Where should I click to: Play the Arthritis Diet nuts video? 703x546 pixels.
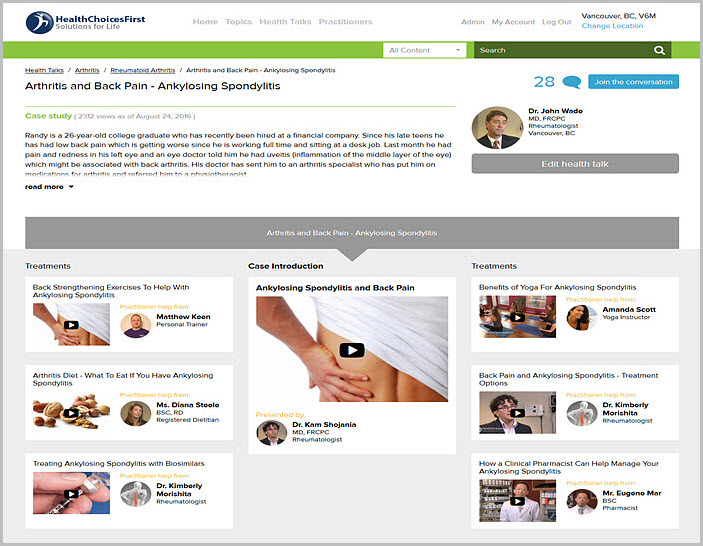click(71, 413)
